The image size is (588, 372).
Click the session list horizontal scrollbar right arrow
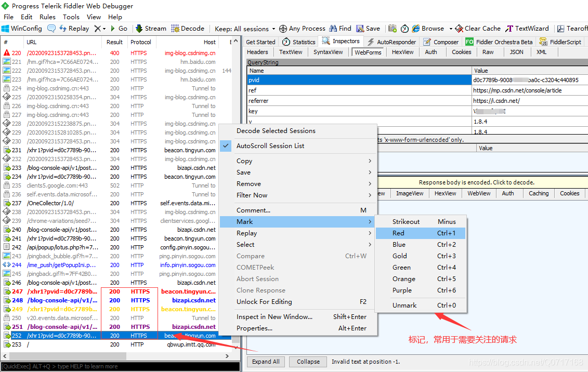coord(227,356)
